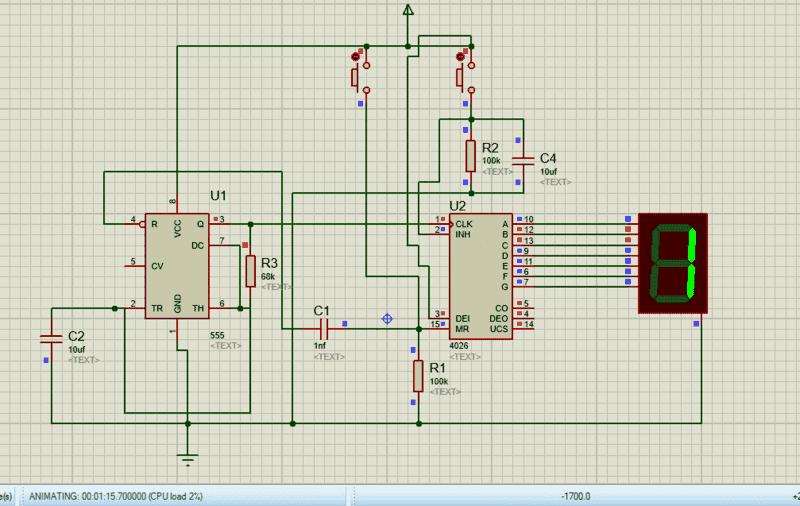Select resistor R2 100k near C4
This screenshot has height=506, width=800.
[x=470, y=156]
